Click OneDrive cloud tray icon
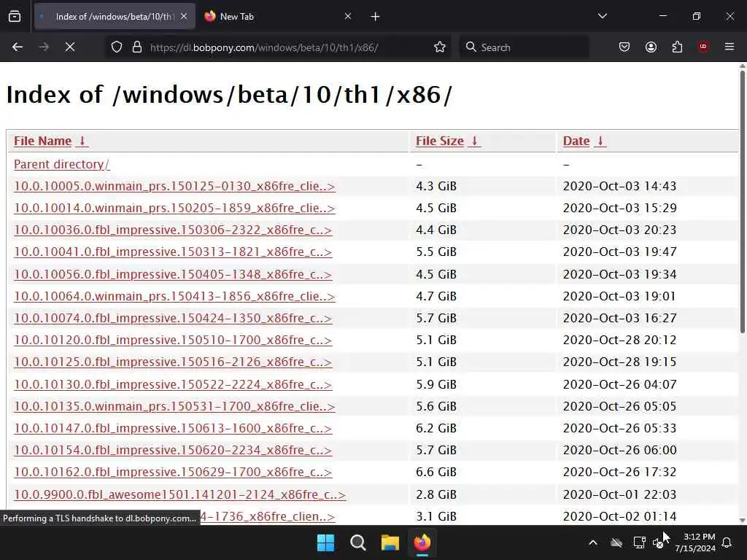 616,542
